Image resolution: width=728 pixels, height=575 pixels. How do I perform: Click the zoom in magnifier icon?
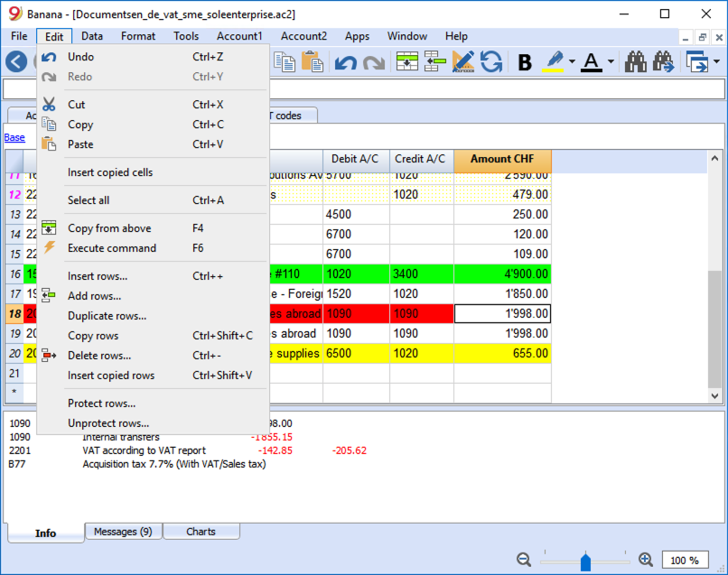646,560
